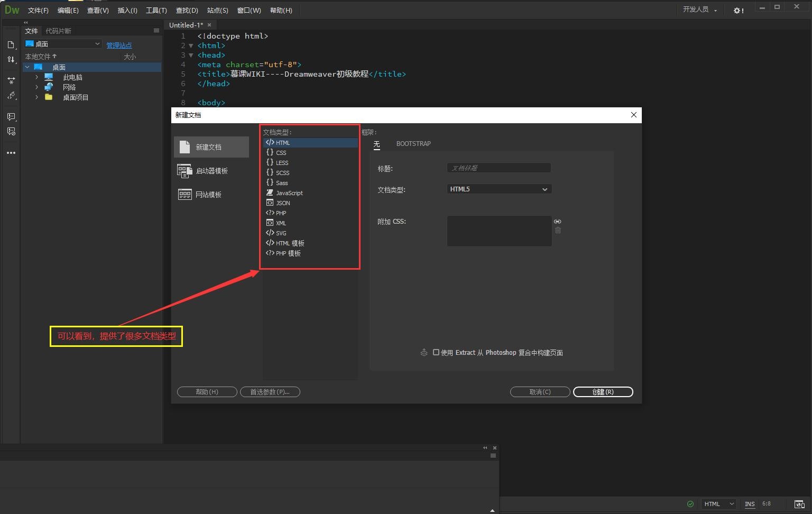Viewport: 812px width, 514px height.
Task: Click the Open Documents icon in left toolbar
Action: (x=11, y=45)
